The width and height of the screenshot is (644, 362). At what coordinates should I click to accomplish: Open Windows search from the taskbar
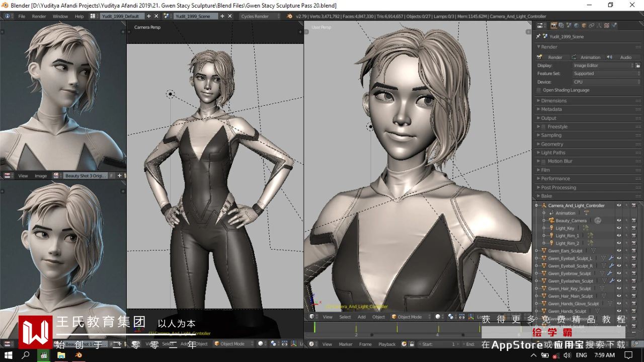click(x=26, y=355)
